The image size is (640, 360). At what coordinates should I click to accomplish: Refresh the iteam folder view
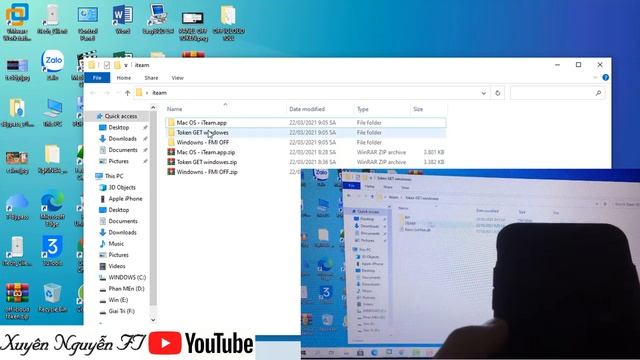[x=498, y=93]
